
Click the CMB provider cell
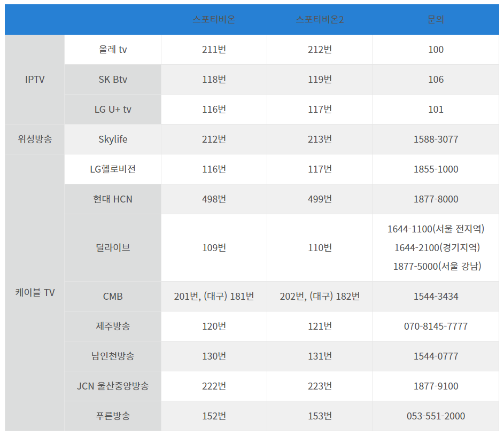(x=113, y=296)
